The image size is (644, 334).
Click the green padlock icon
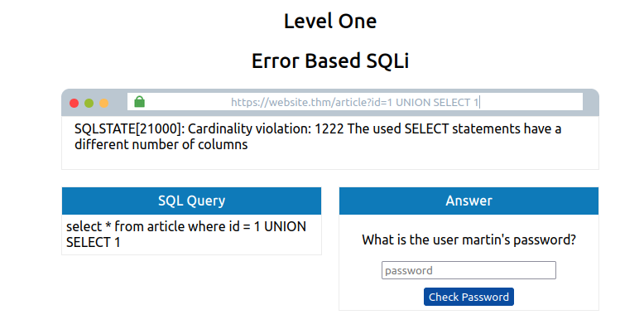coord(140,102)
